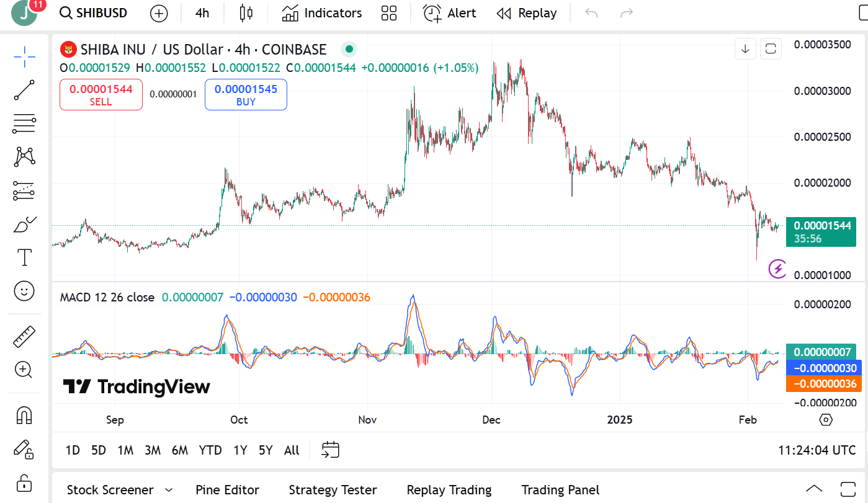Redo the last chart action
The height and width of the screenshot is (503, 868).
(627, 13)
